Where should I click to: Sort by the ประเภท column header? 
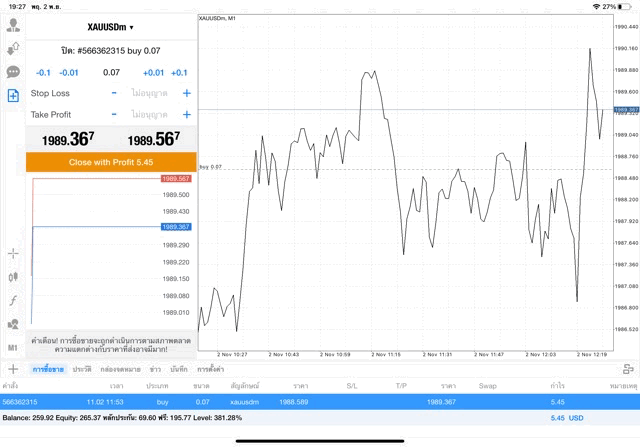(157, 386)
